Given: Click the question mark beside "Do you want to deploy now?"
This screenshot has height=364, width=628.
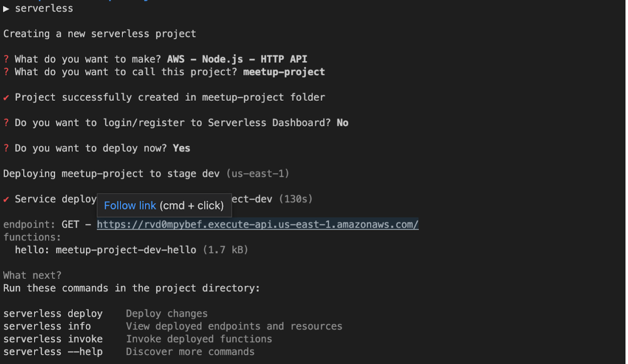Looking at the screenshot, I should point(6,148).
